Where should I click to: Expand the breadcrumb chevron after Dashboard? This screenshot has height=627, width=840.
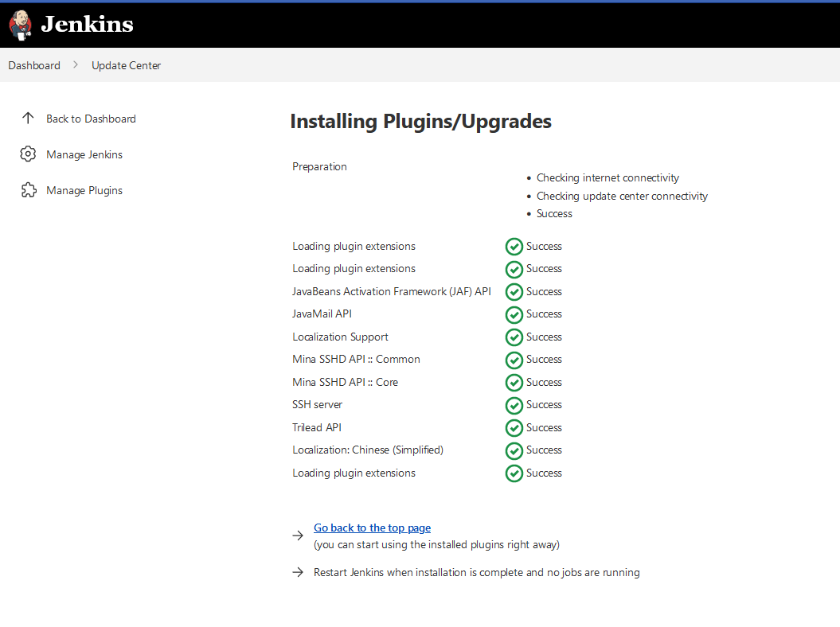coord(76,64)
